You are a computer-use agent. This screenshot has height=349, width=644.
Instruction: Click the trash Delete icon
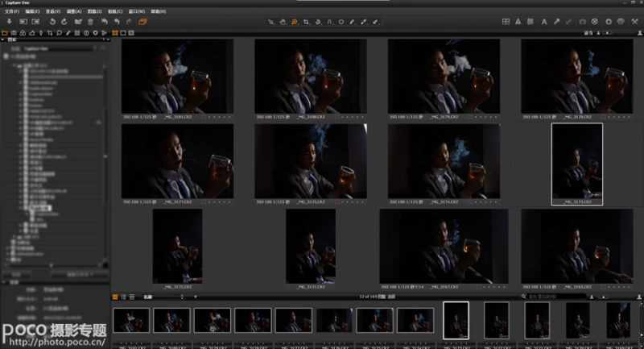point(90,22)
